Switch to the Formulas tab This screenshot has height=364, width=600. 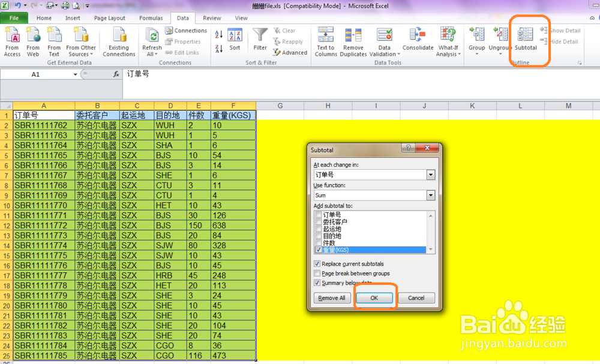pyautogui.click(x=151, y=18)
